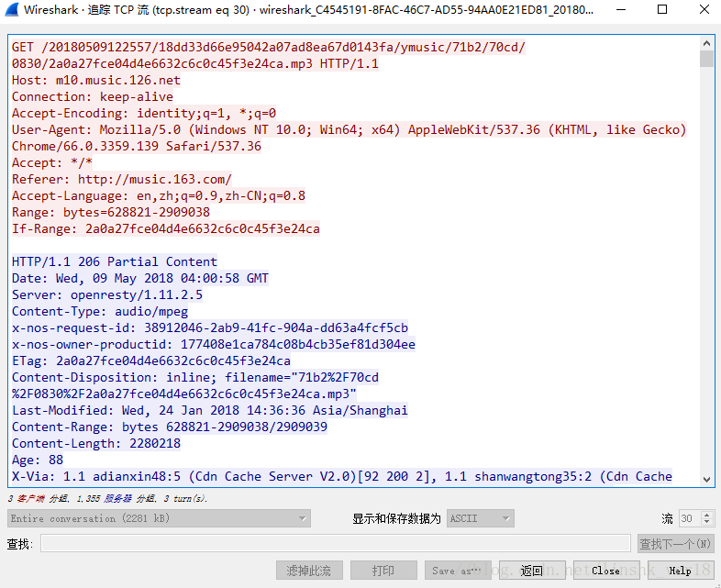The image size is (721, 588).
Task: Click the "Last-Modified: Wed, 24 Jan 2018" line
Action: point(210,410)
